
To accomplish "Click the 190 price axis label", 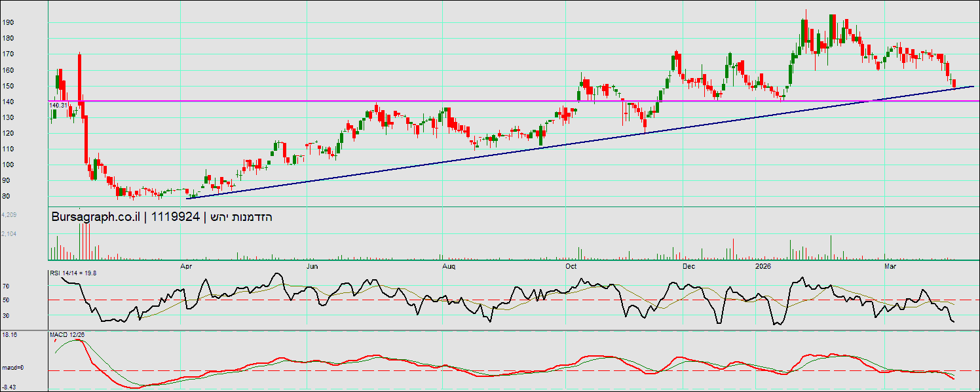I will tap(7, 22).
